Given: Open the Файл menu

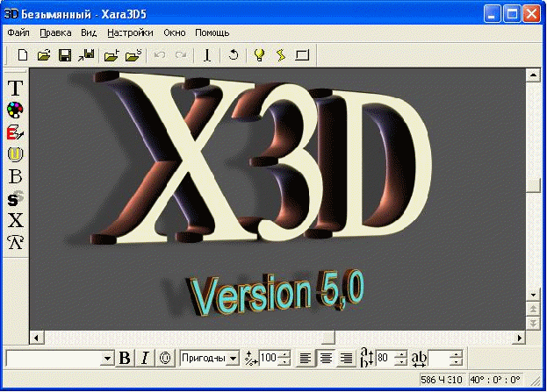Looking at the screenshot, I should click(18, 32).
